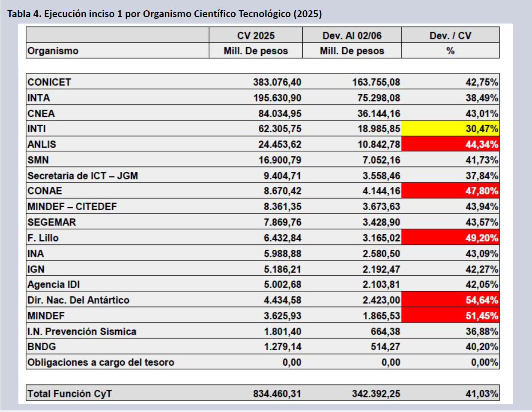Click the 'Total Función CyT' row label

coord(70,394)
